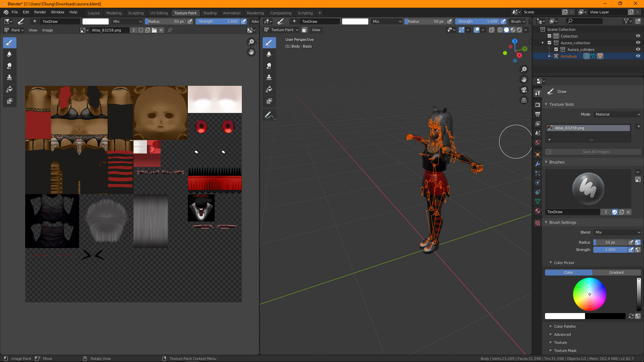Click the Strength slider in Brush Settings
Viewport: 644px width, 362px height.
point(610,250)
